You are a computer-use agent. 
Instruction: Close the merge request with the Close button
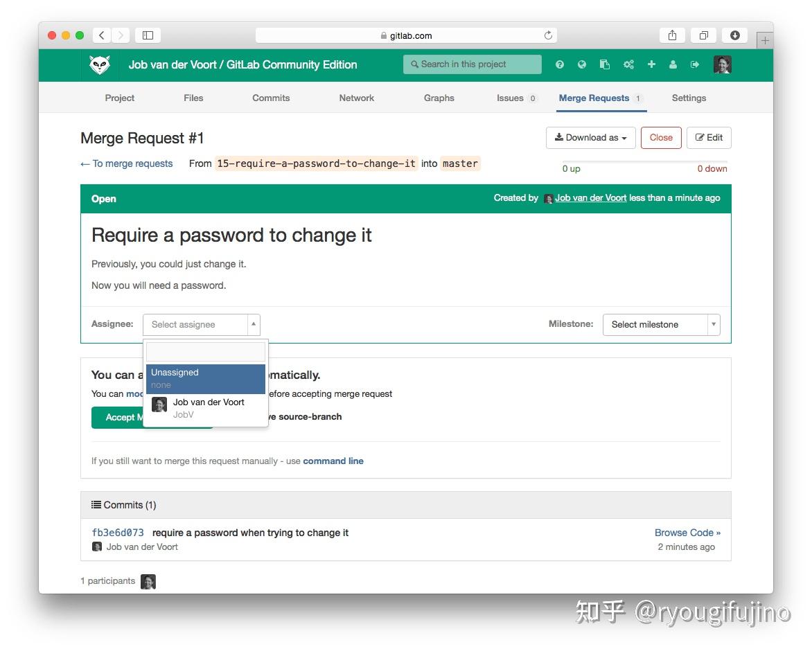[x=660, y=137]
